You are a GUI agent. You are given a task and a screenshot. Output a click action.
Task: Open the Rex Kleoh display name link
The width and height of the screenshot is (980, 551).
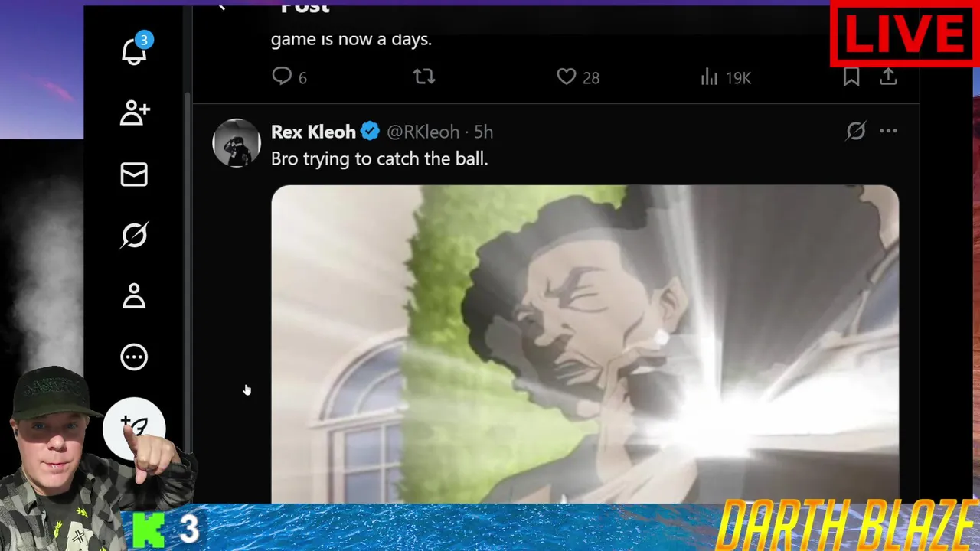click(313, 132)
